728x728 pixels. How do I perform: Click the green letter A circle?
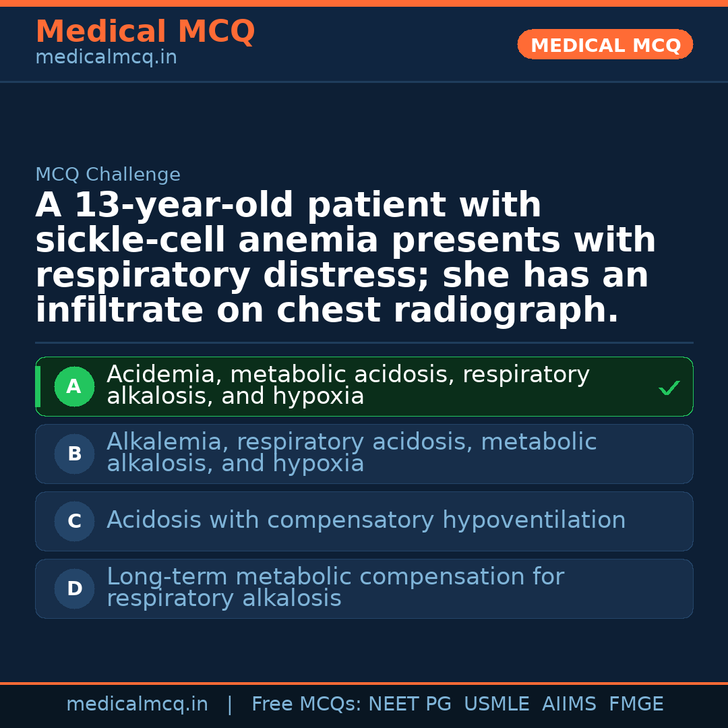(x=74, y=387)
